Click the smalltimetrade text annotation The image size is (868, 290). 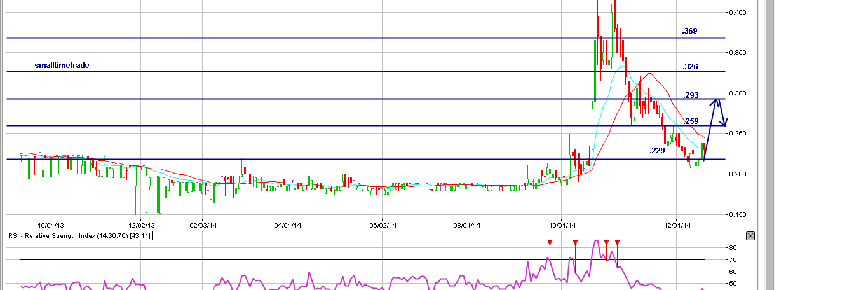[62, 65]
